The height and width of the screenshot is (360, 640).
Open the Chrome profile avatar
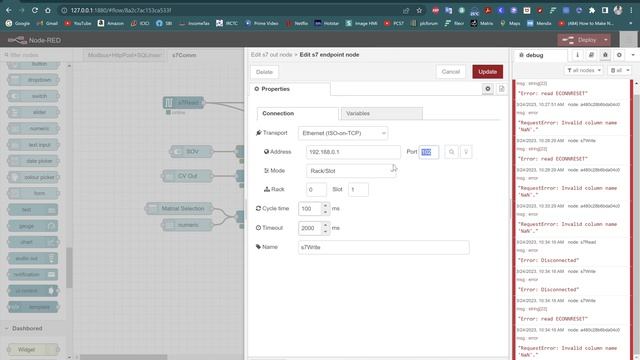tap(618, 10)
